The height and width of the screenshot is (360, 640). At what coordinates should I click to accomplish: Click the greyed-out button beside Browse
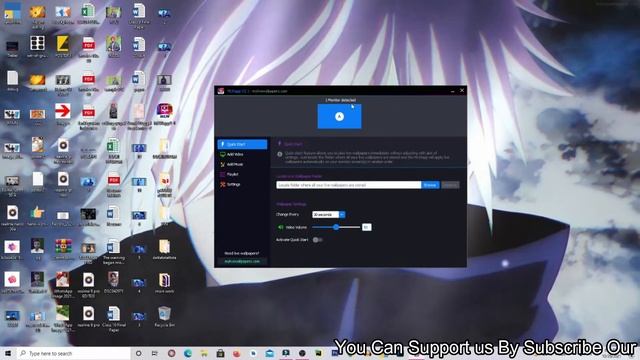(x=450, y=185)
